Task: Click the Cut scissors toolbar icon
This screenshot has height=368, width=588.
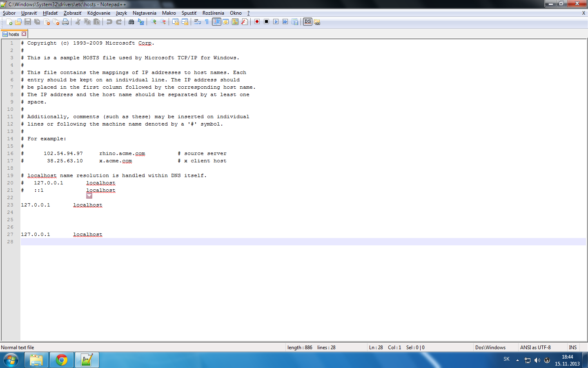Action: [x=78, y=22]
